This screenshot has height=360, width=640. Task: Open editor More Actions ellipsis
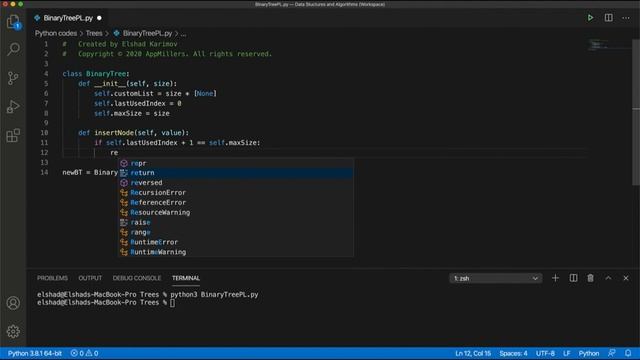point(626,18)
